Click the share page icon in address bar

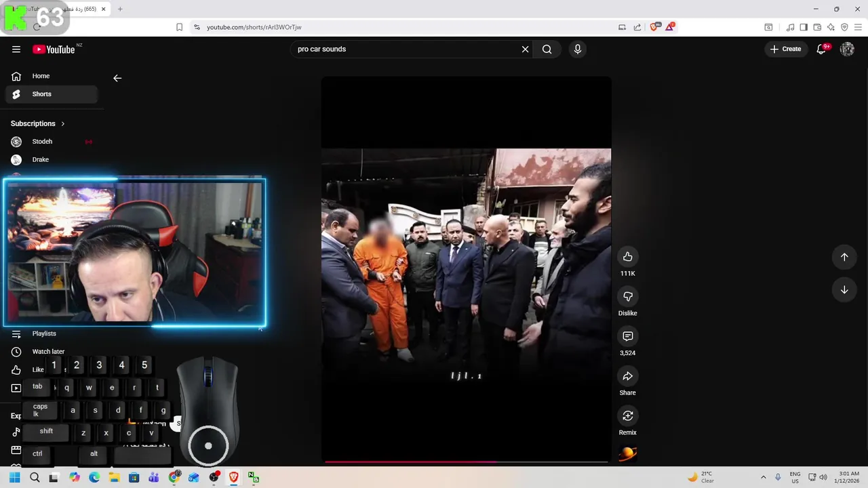pyautogui.click(x=637, y=27)
